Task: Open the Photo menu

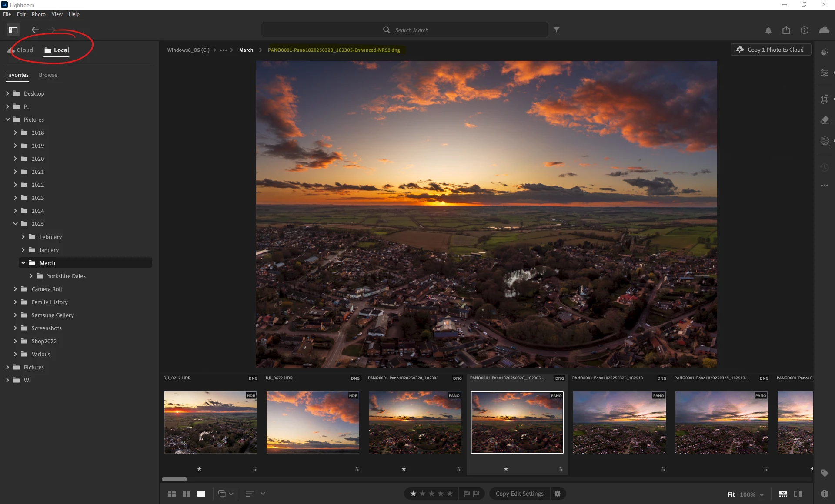Action: click(x=38, y=14)
